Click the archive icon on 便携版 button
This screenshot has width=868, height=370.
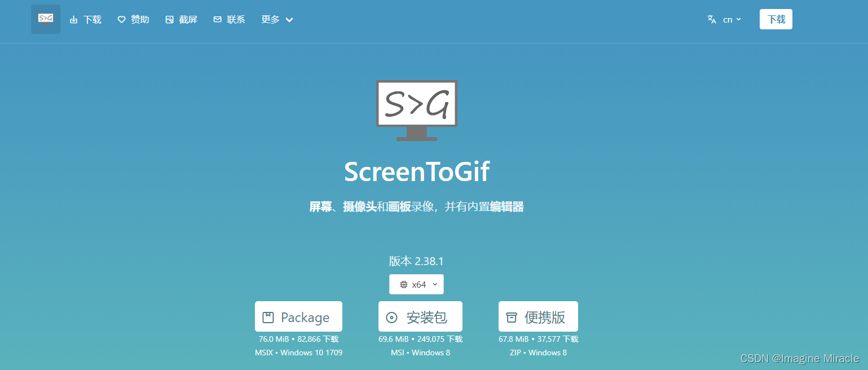click(512, 318)
